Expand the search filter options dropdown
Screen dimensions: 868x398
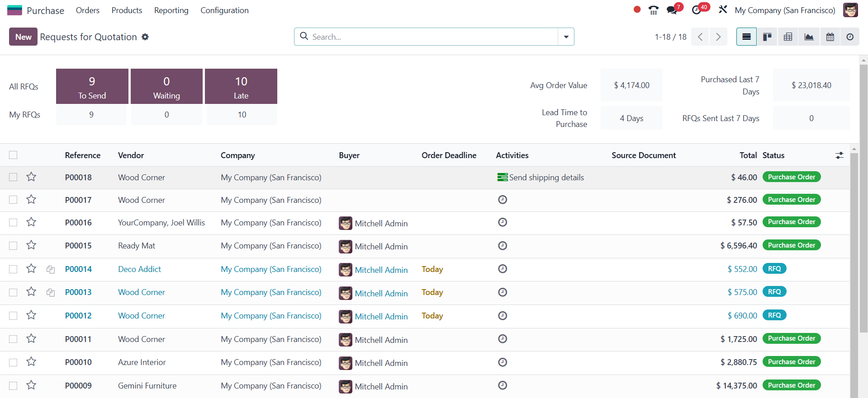566,37
